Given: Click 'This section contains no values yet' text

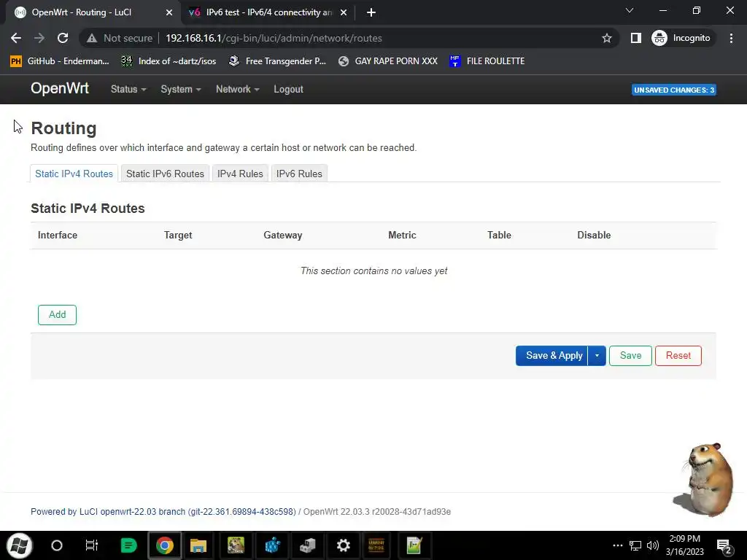Looking at the screenshot, I should pos(374,271).
